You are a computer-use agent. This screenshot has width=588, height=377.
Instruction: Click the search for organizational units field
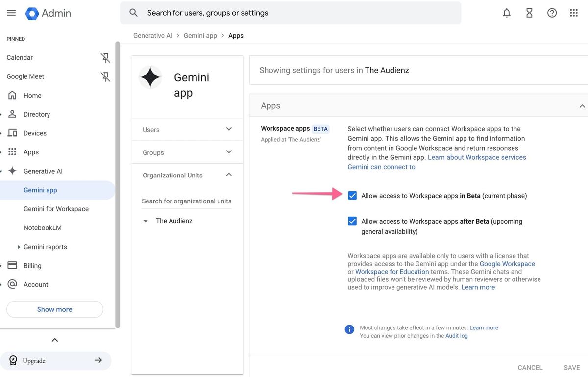click(x=186, y=201)
